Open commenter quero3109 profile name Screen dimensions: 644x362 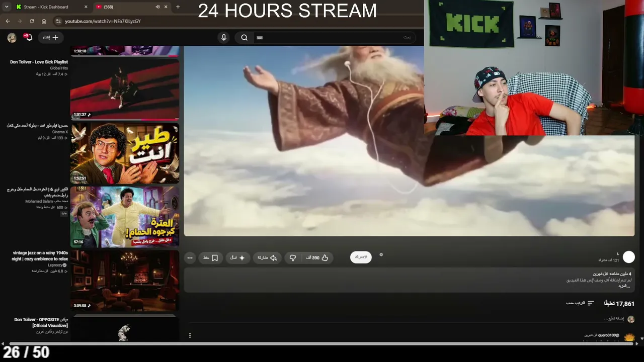click(608, 335)
